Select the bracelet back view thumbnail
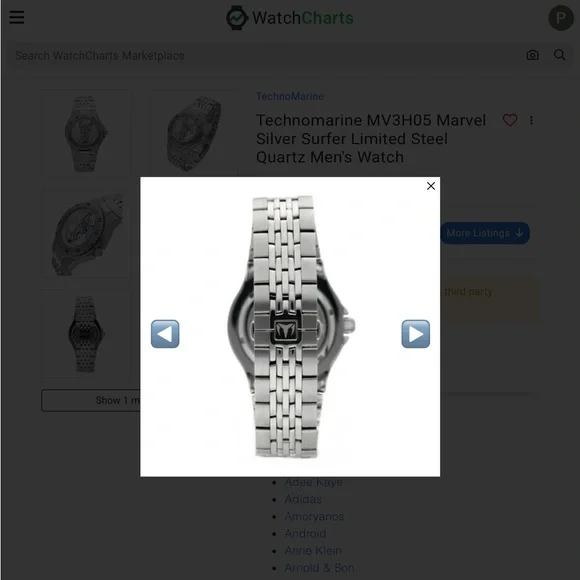The width and height of the screenshot is (580, 580). pos(85,335)
